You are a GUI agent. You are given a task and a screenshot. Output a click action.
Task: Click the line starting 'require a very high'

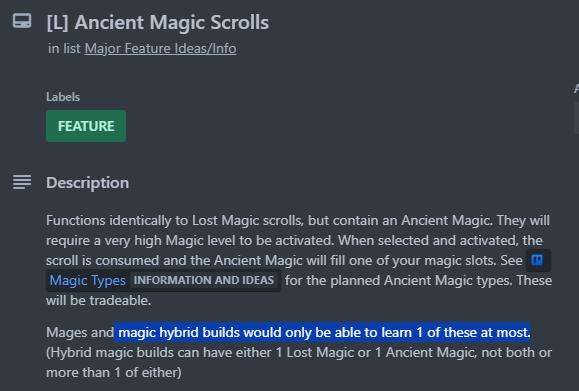pyautogui.click(x=294, y=240)
